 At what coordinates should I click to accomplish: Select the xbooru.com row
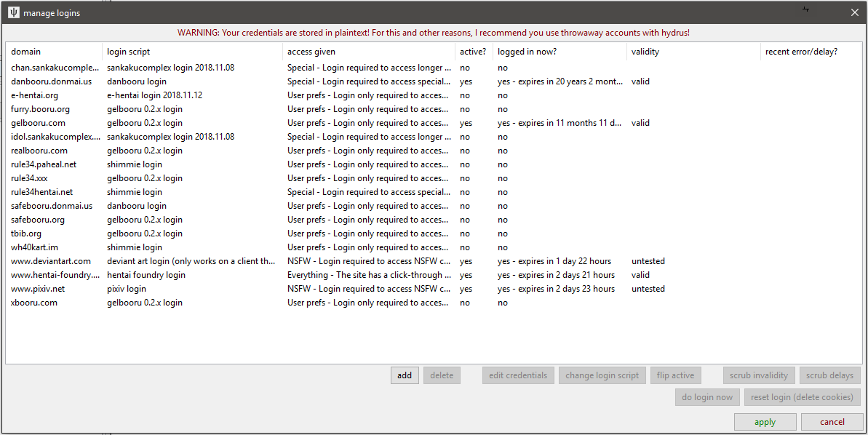point(434,303)
